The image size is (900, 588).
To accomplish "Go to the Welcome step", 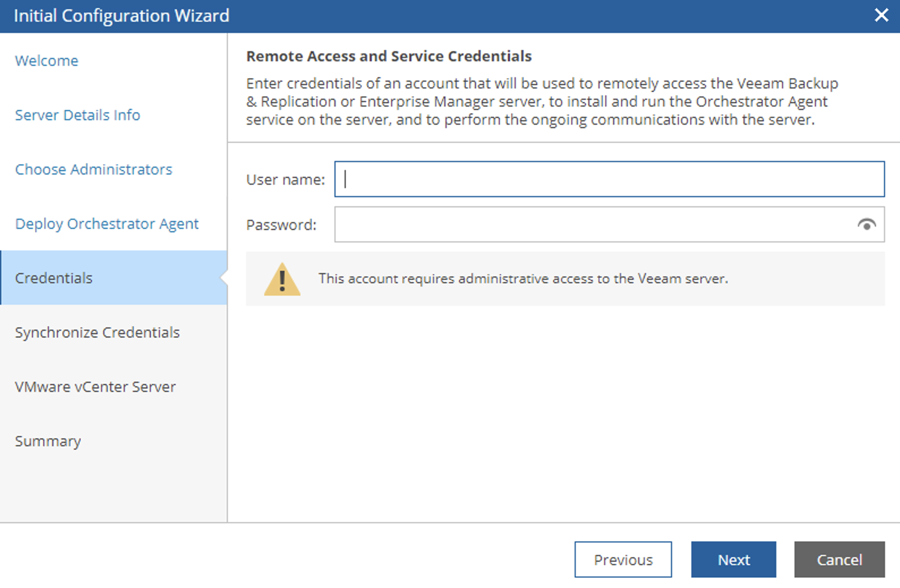I will pyautogui.click(x=46, y=61).
